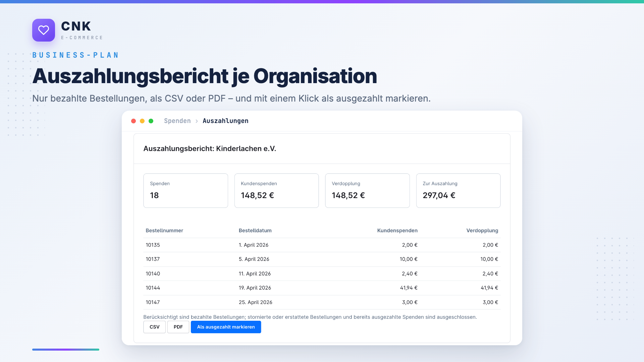Click the green maximize window dot
The width and height of the screenshot is (644, 362).
[x=151, y=121]
